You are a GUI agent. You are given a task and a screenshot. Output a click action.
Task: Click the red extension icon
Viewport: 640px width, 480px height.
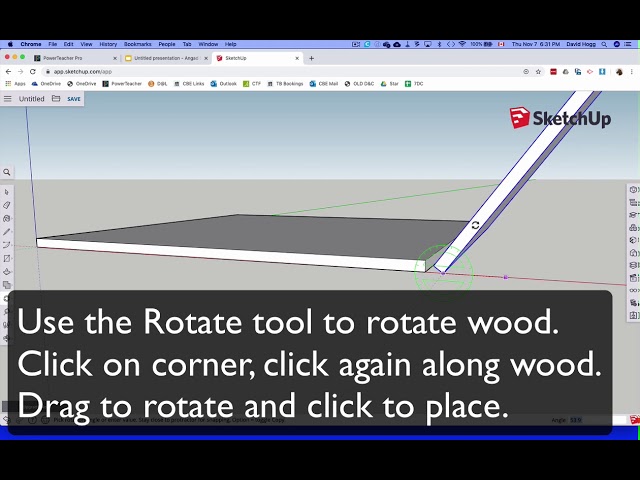click(x=553, y=72)
